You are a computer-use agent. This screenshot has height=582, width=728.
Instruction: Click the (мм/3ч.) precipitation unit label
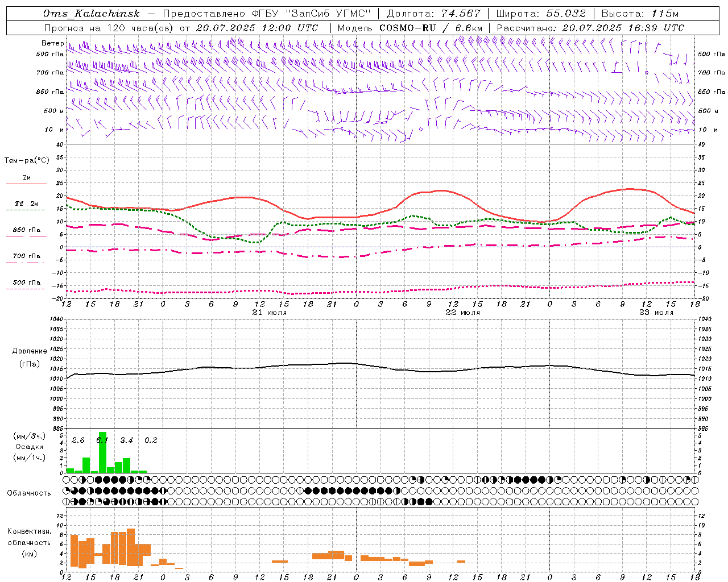point(30,436)
